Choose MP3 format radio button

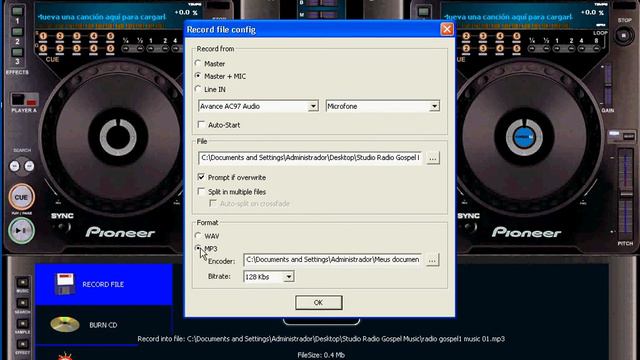[x=198, y=248]
